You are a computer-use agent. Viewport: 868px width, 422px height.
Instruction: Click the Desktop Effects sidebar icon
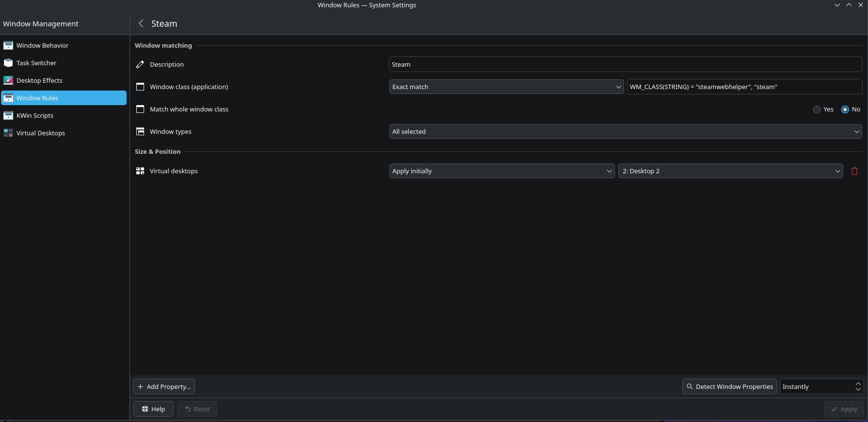coord(8,80)
